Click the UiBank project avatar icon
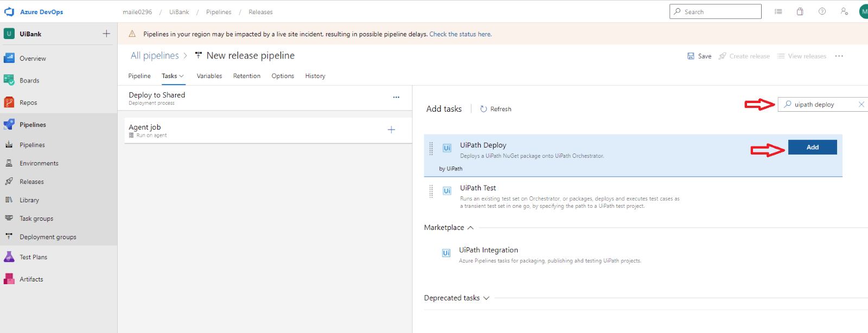The image size is (868, 333). click(9, 34)
